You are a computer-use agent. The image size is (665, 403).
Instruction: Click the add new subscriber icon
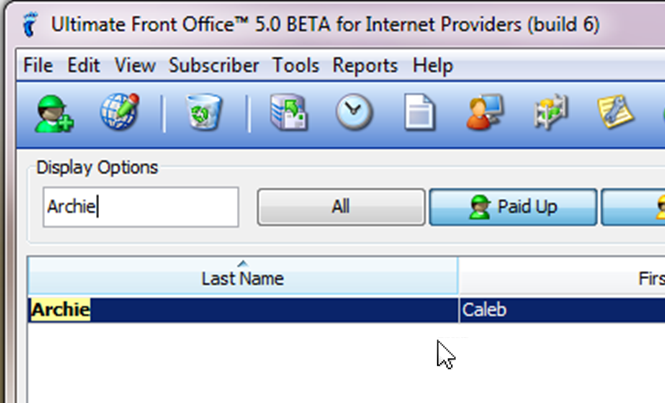click(54, 113)
